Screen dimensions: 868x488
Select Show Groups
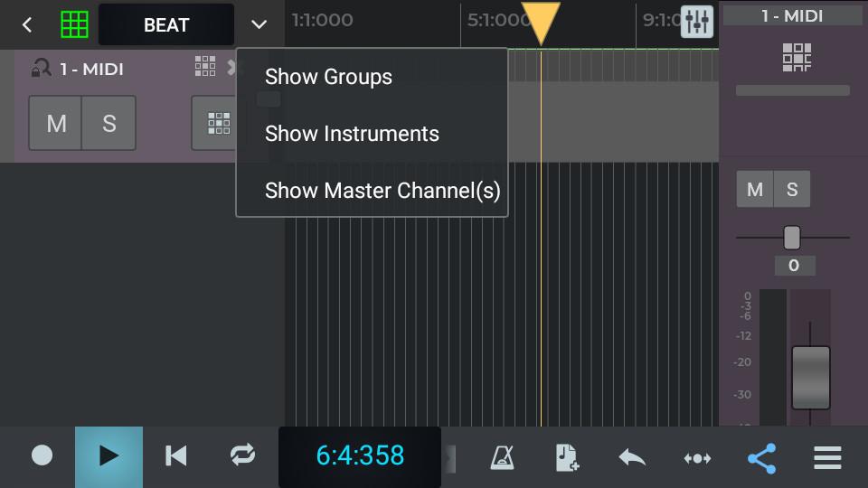(x=328, y=77)
